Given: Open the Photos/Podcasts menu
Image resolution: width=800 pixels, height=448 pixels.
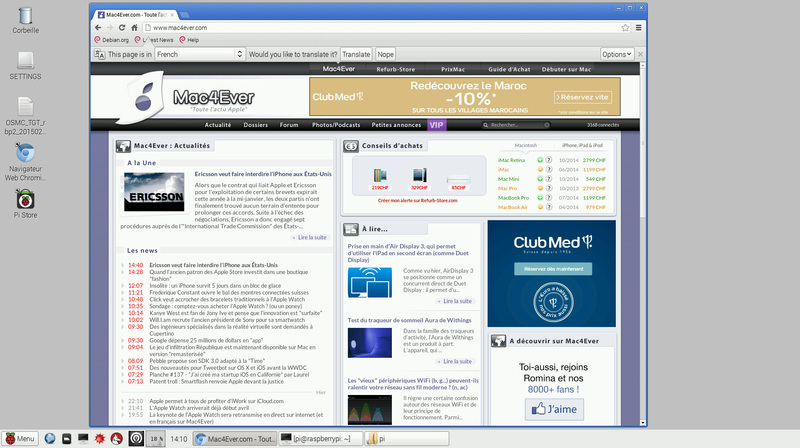Looking at the screenshot, I should click(x=336, y=125).
